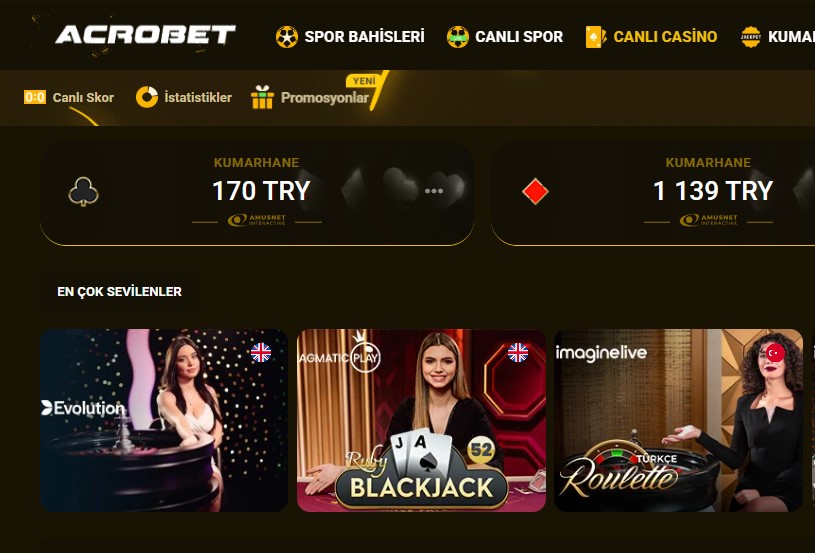The width and height of the screenshot is (815, 553).
Task: Click the Promosyonlar gift box icon
Action: point(262,97)
